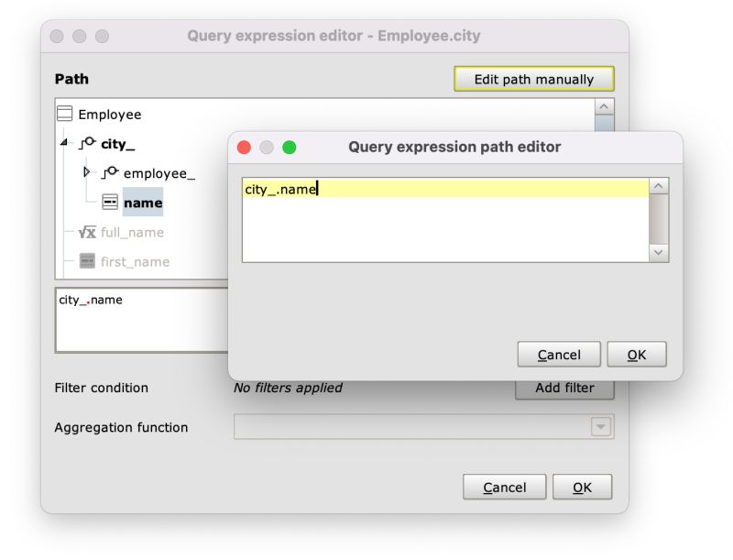Screen dimensions: 733x560
Task: Click the No filters applied text
Action: [288, 388]
